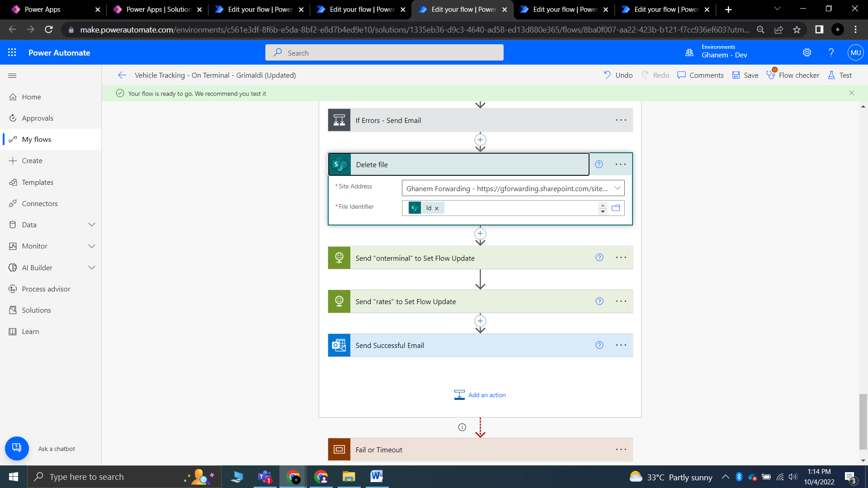868x488 pixels.
Task: Expand the Site Address dropdown
Action: point(618,188)
